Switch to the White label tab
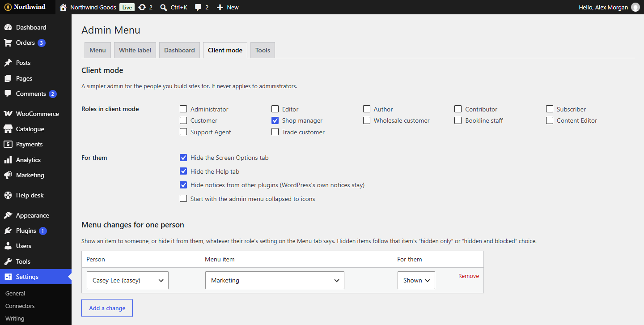 pos(135,50)
